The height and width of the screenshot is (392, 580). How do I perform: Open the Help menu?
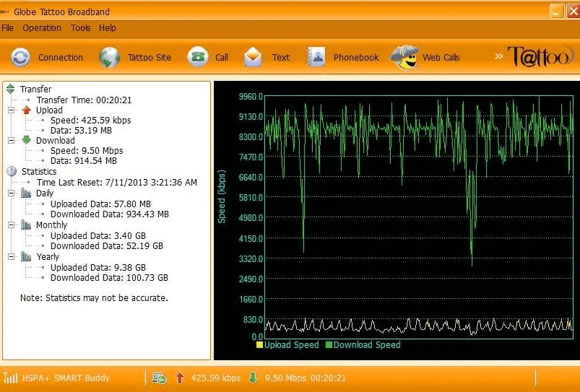pyautogui.click(x=108, y=28)
